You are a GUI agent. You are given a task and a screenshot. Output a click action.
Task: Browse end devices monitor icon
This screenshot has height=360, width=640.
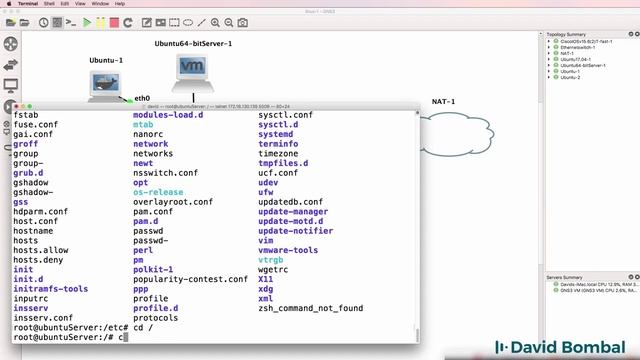tap(11, 86)
